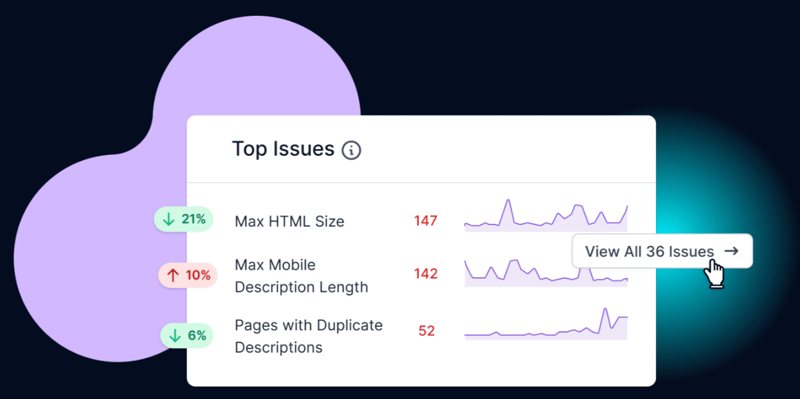Click the 52 issue count
This screenshot has height=399, width=800.
coord(427,331)
